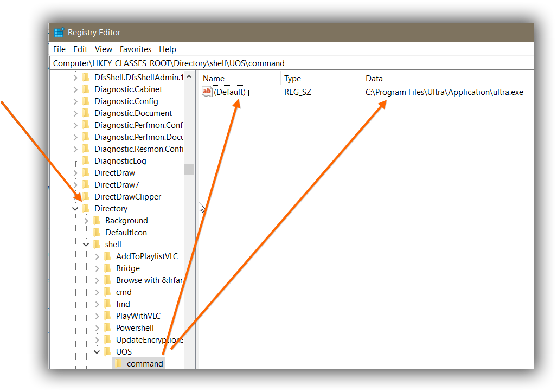Select the PlayWithVLC folder icon
The width and height of the screenshot is (557, 392).
click(x=107, y=316)
